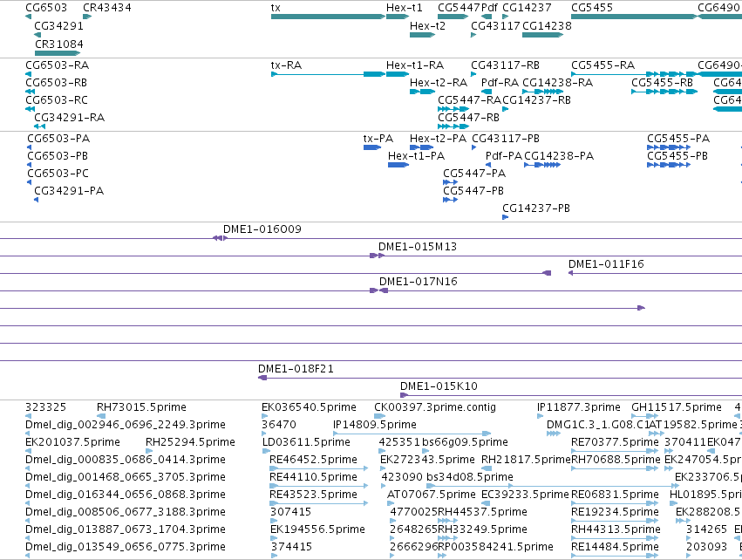Select the CR31084 gene feature bar
742x560 pixels.
[x=58, y=53]
